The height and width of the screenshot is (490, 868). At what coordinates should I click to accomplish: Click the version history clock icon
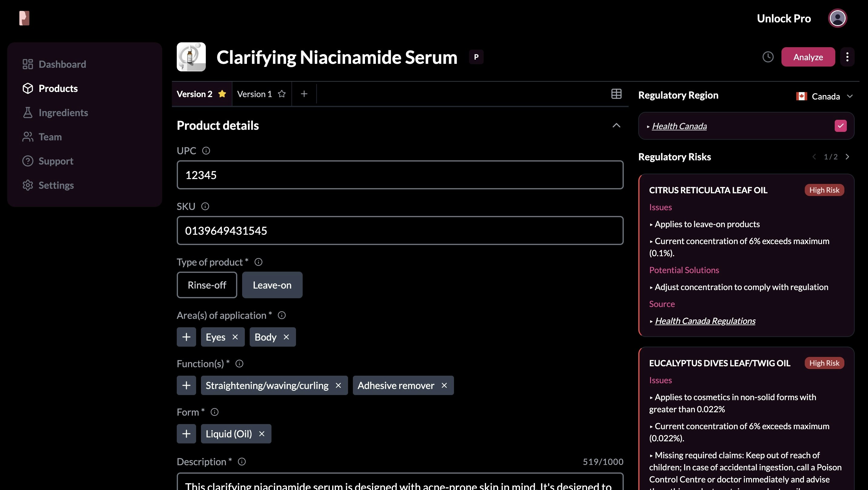click(768, 57)
